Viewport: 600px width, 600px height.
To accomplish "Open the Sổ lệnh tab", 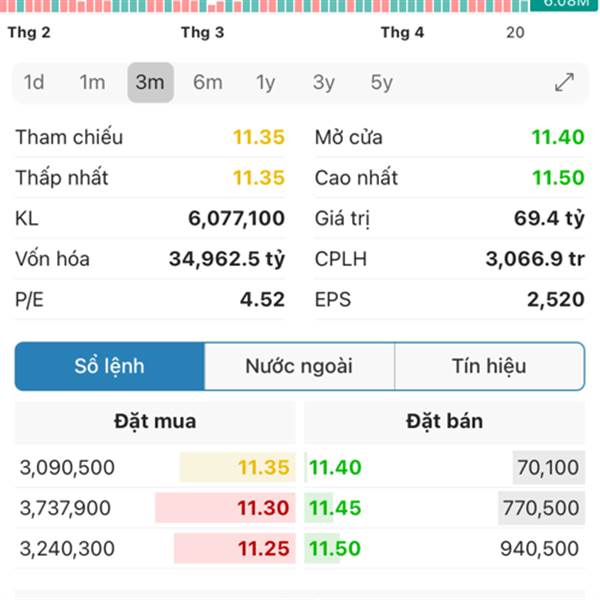I will (x=109, y=366).
